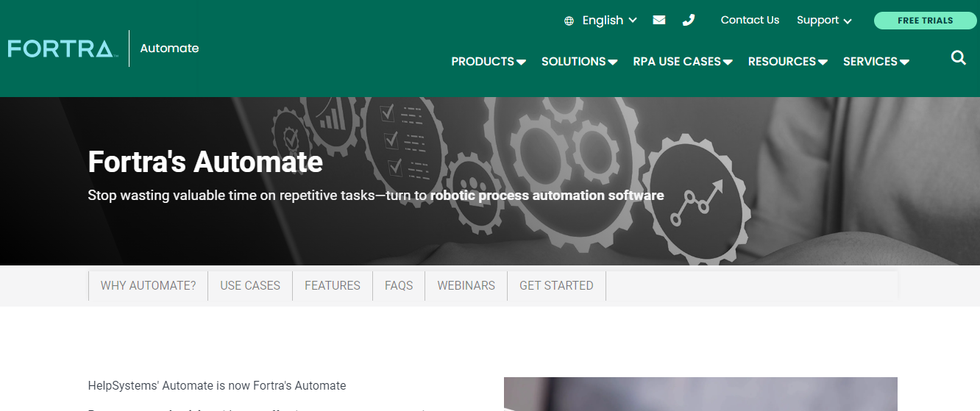The image size is (980, 411).
Task: Open the SOLUTIONS menu
Action: 579,62
